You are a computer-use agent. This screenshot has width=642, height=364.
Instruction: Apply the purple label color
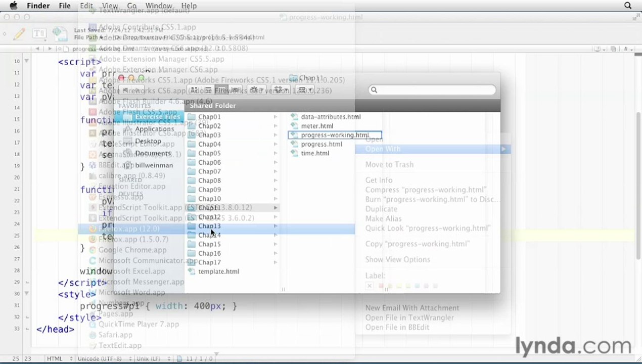[426, 286]
